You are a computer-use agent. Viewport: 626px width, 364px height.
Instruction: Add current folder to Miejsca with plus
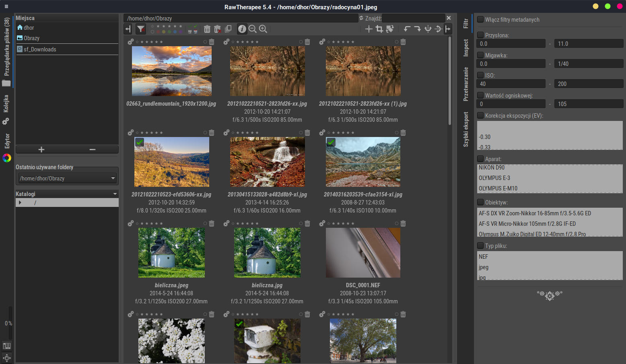(41, 149)
